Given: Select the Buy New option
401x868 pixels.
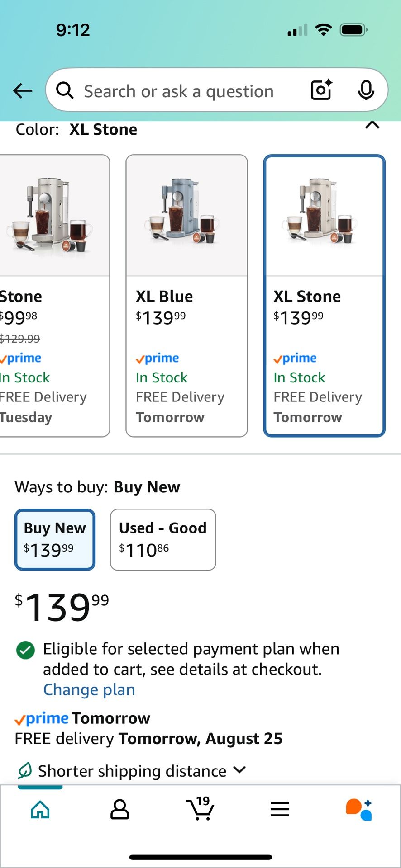Looking at the screenshot, I should 55,539.
